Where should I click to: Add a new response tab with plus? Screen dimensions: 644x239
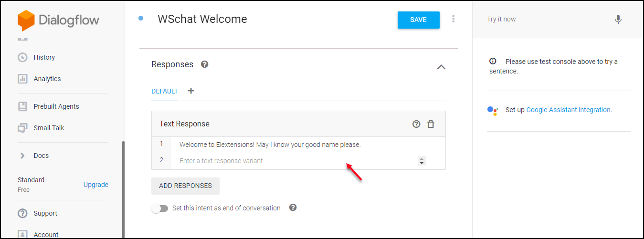191,91
